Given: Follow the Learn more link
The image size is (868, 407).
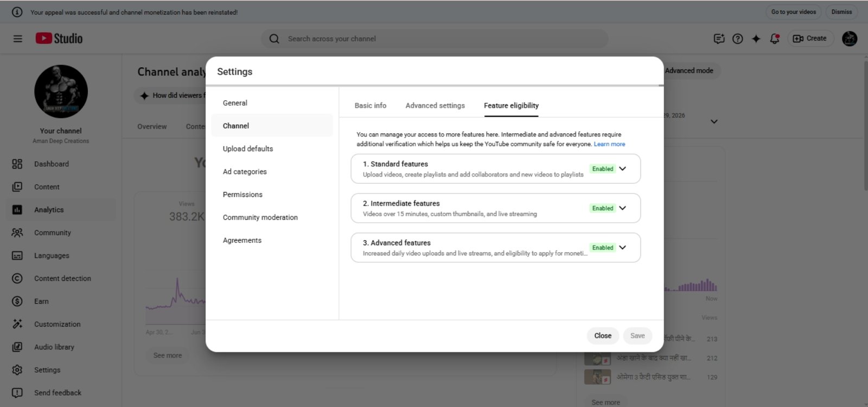Looking at the screenshot, I should pyautogui.click(x=609, y=144).
